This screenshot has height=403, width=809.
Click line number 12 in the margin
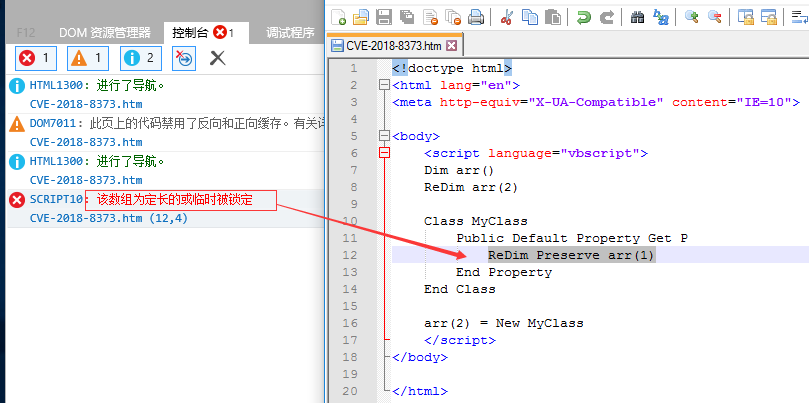point(350,255)
